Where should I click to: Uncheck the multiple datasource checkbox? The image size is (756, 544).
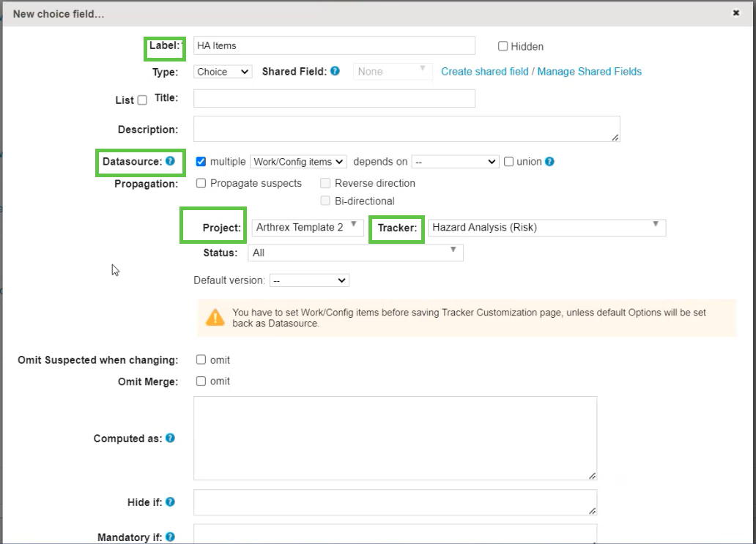201,162
